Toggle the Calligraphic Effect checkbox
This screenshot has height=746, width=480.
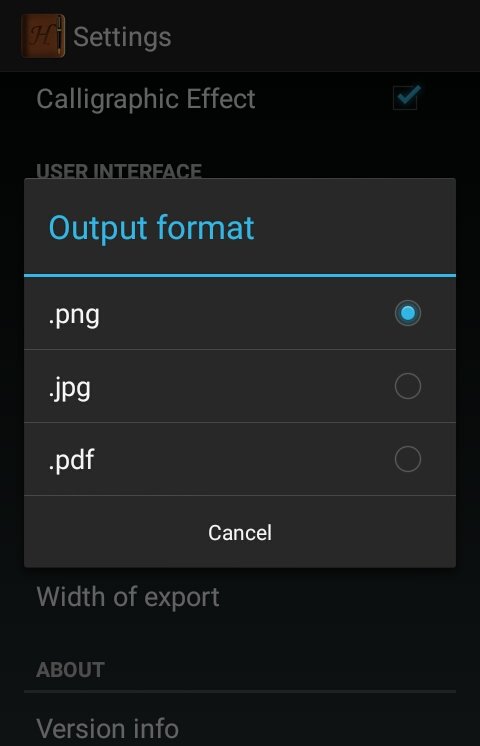point(406,98)
